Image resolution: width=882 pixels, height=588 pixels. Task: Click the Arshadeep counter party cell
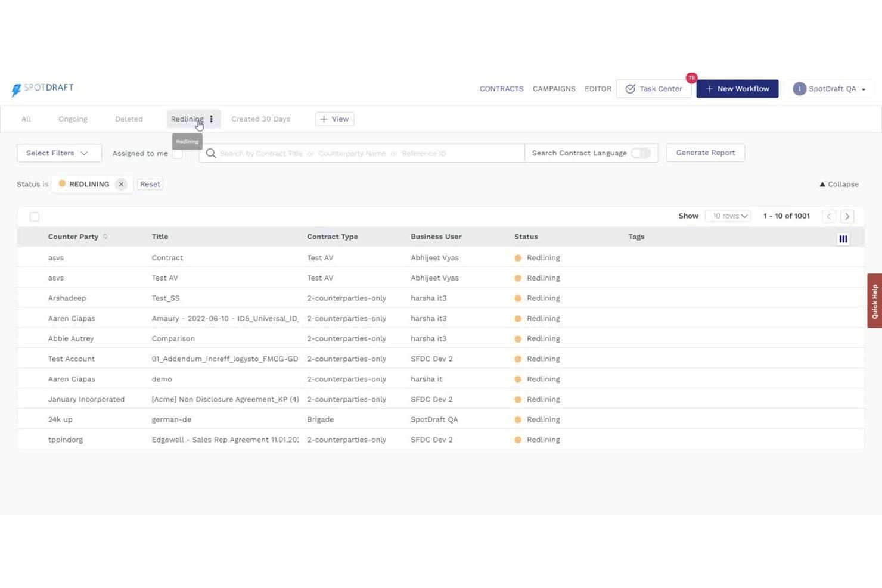[67, 298]
